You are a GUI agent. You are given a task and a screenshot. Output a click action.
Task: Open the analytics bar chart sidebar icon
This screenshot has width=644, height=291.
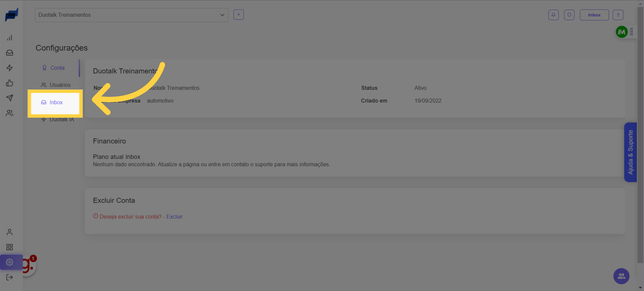(x=10, y=38)
